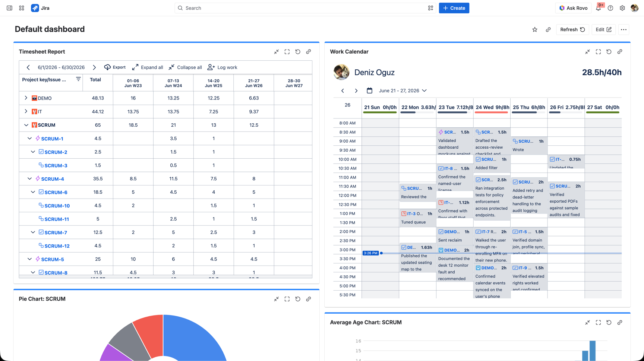Viewport: 644px width, 361px height.
Task: Collapse the SCRUM-6 row
Action: (x=33, y=192)
